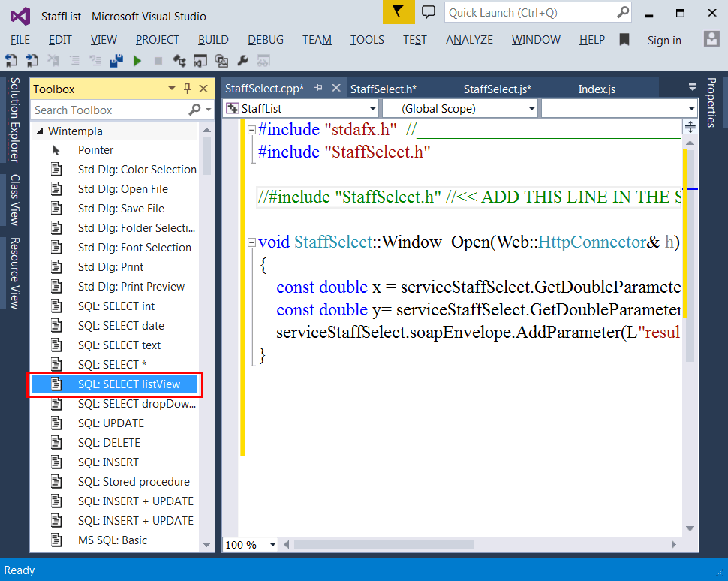Open the Toolbox search options dropdown
The width and height of the screenshot is (728, 581).
click(209, 110)
